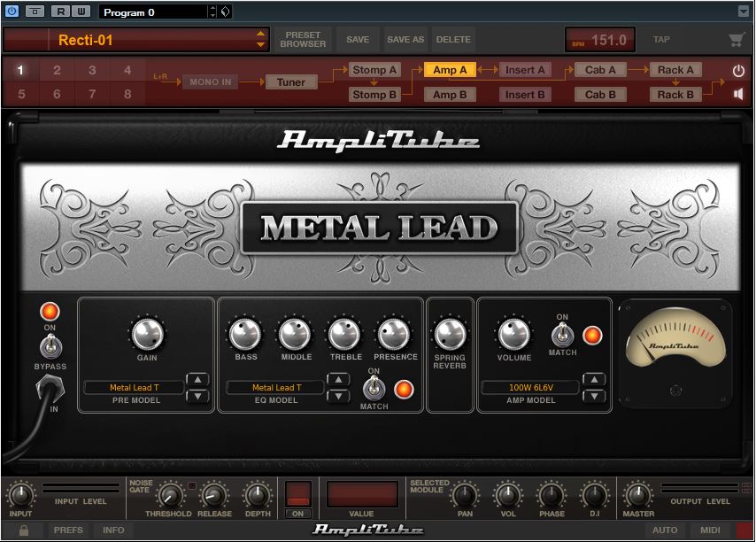Click the lock icon at bottom left
This screenshot has height=542, width=756.
coord(23,530)
